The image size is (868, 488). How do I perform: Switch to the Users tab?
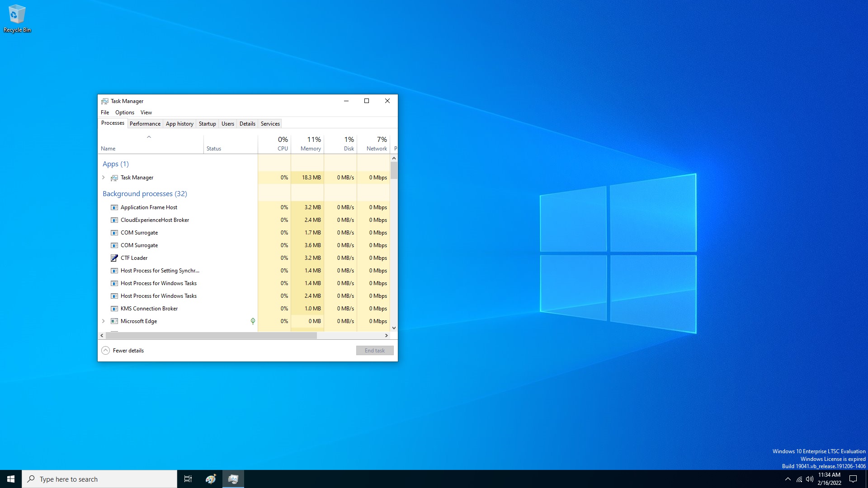pos(228,124)
